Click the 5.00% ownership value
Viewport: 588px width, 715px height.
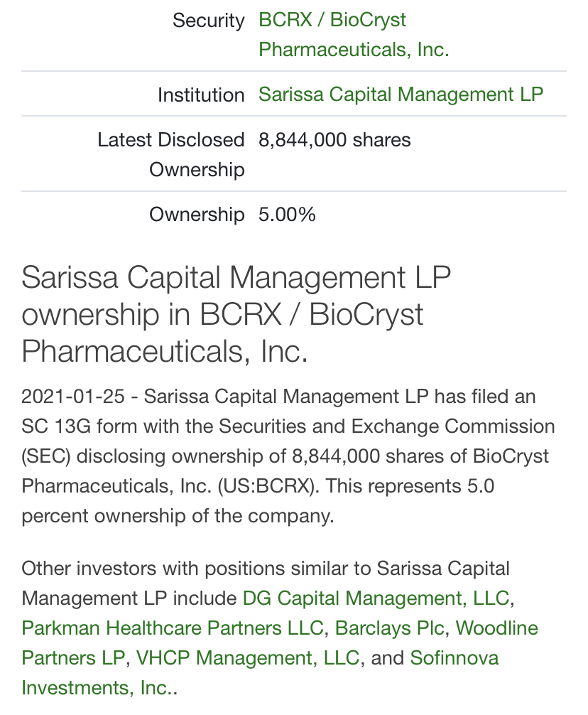pyautogui.click(x=287, y=215)
